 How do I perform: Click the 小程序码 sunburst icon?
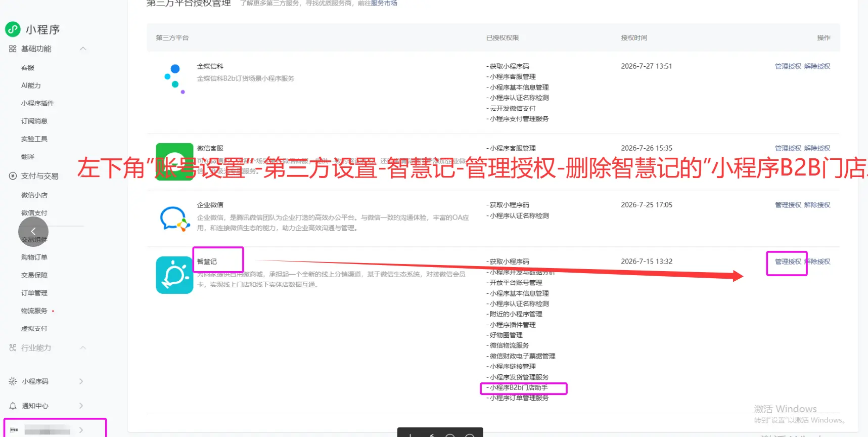[x=13, y=381]
